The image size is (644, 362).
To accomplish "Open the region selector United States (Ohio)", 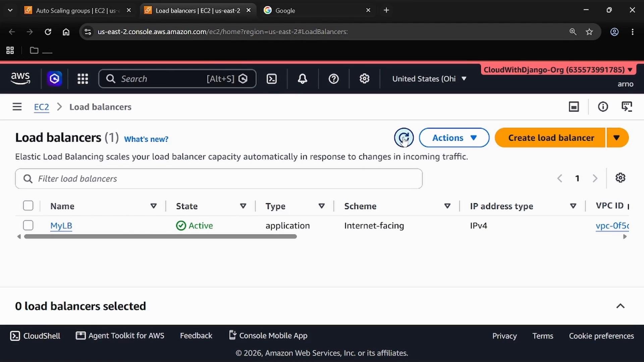I will point(429,79).
